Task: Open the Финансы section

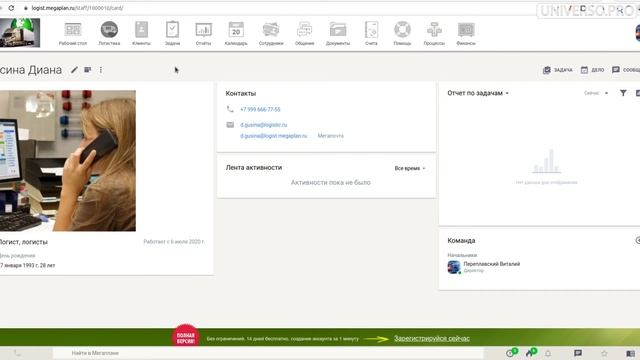Action: (x=466, y=33)
